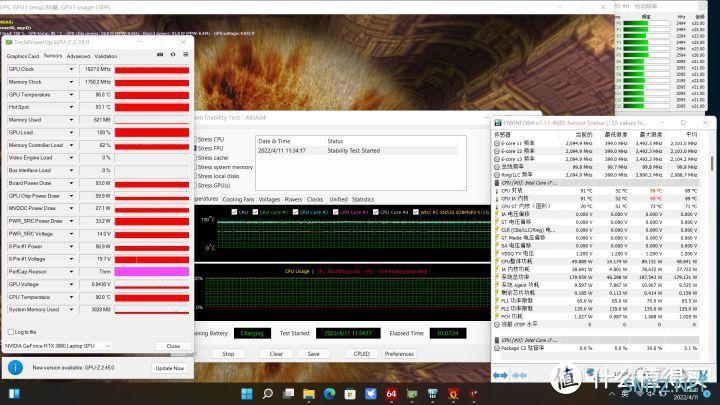Click the Stop button in AIDA64

[x=228, y=354]
